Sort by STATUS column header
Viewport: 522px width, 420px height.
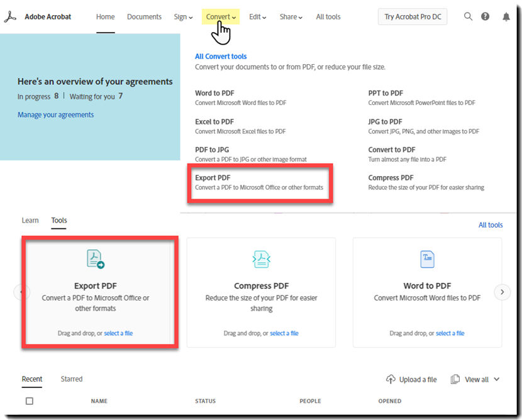coord(206,401)
